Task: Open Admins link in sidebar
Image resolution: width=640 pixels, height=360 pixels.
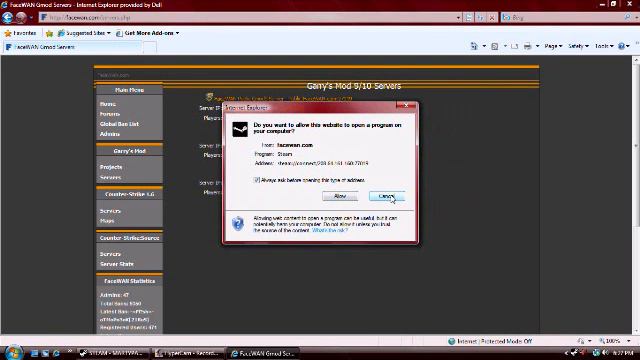Action: coord(110,134)
